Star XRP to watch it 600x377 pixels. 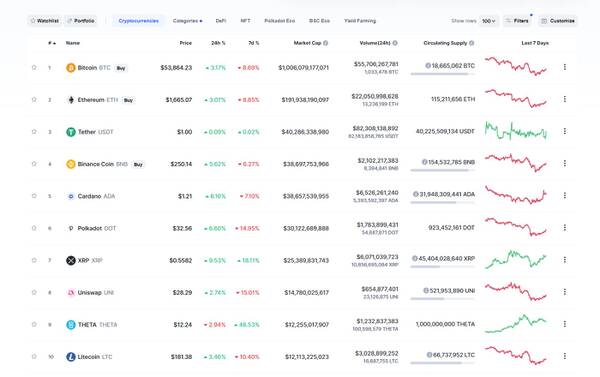point(34,260)
